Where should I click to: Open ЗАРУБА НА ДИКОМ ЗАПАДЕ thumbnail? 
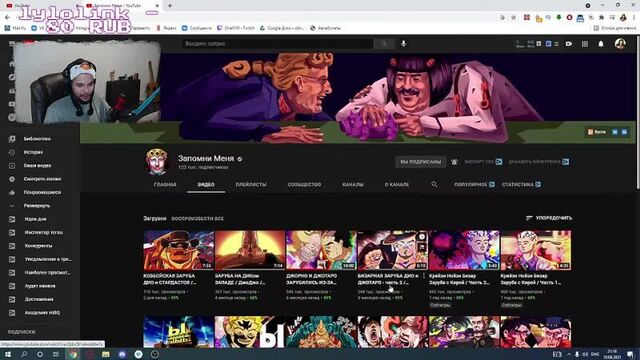[x=250, y=250]
